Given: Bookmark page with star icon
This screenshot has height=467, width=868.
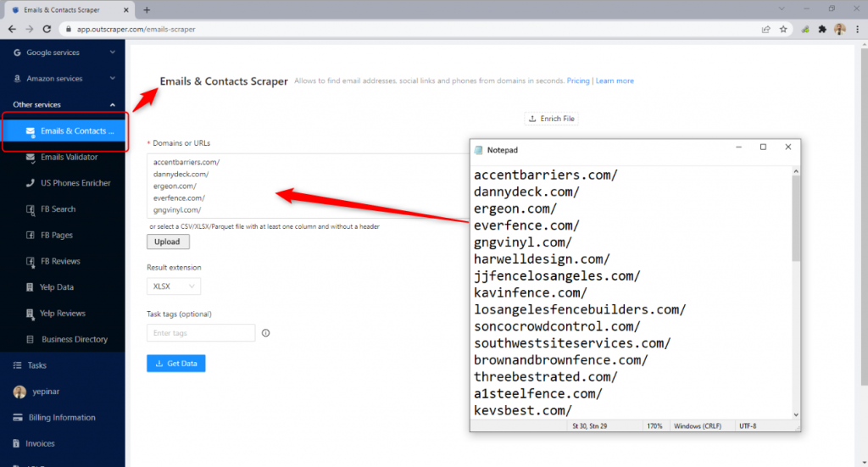Looking at the screenshot, I should [783, 29].
